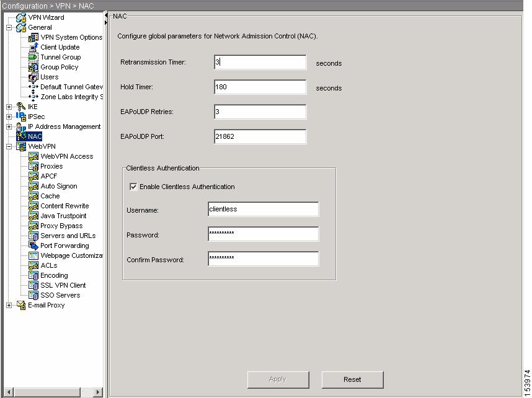The height and width of the screenshot is (398, 532).
Task: Click the Auto Signon icon
Action: click(x=33, y=186)
